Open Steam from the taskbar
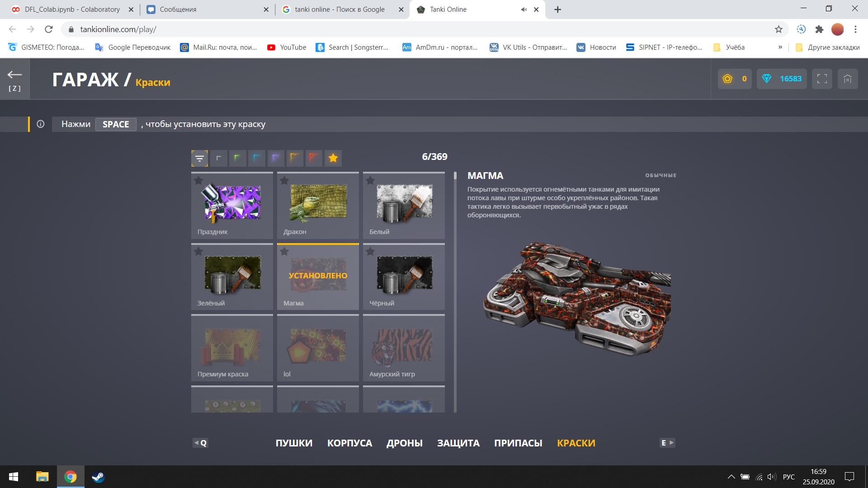868x488 pixels. coord(98,477)
